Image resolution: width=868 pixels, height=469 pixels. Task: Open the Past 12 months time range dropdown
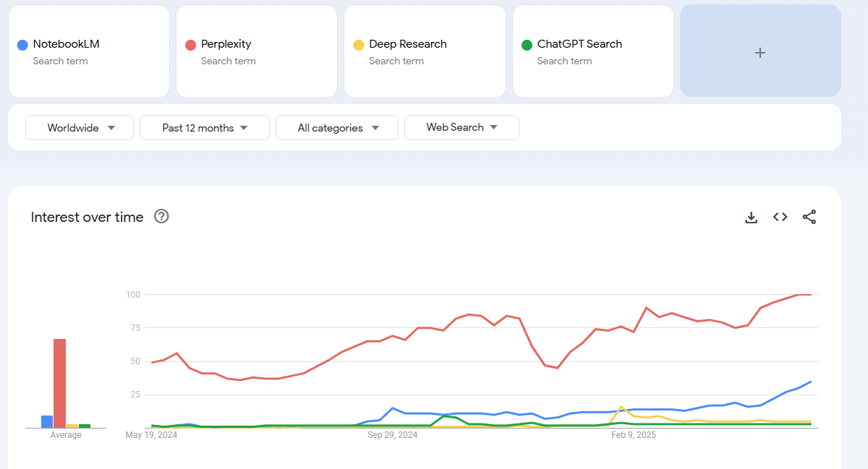[205, 127]
